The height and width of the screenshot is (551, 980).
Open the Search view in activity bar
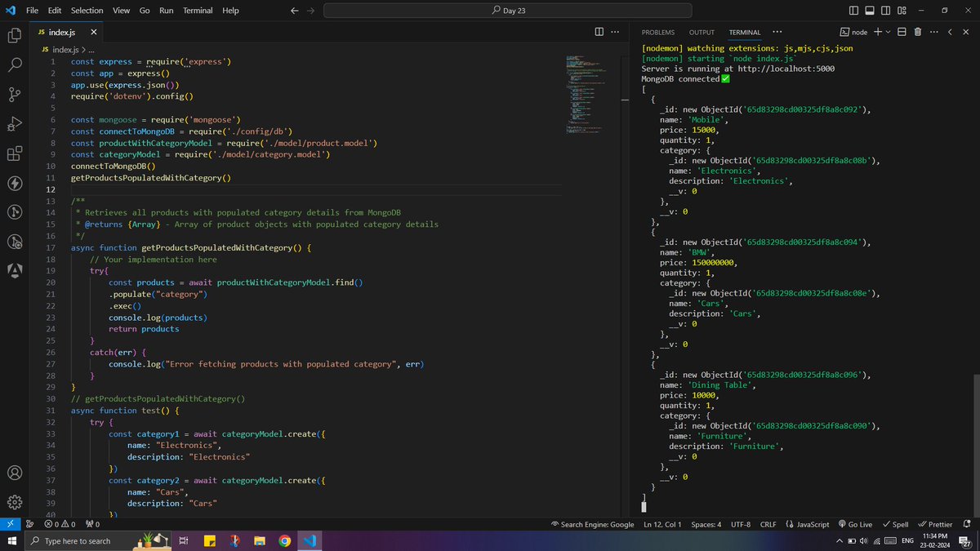click(14, 65)
